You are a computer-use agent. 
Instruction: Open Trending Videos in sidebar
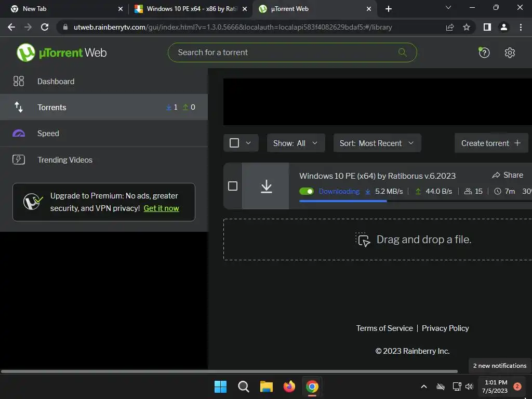click(104, 159)
